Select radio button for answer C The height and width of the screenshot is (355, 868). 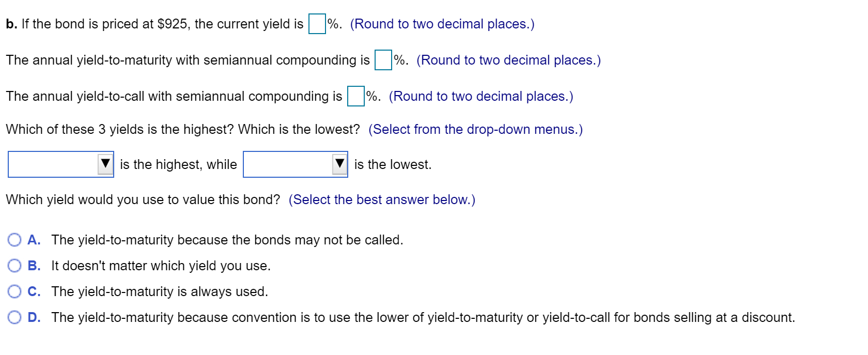tap(14, 291)
